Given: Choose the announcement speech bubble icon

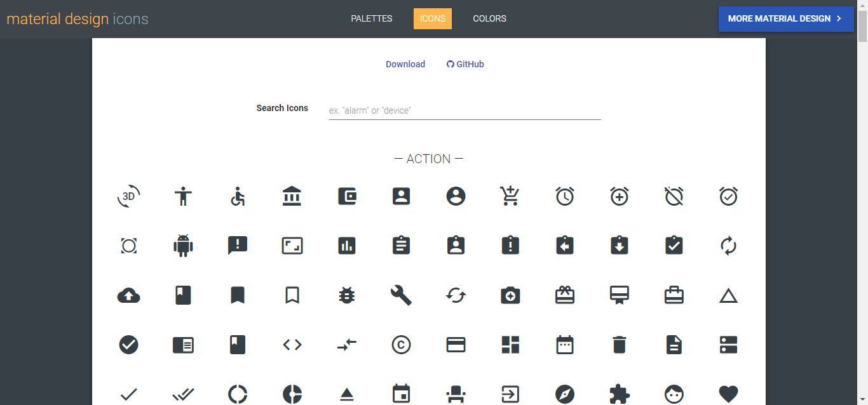Looking at the screenshot, I should 238,246.
